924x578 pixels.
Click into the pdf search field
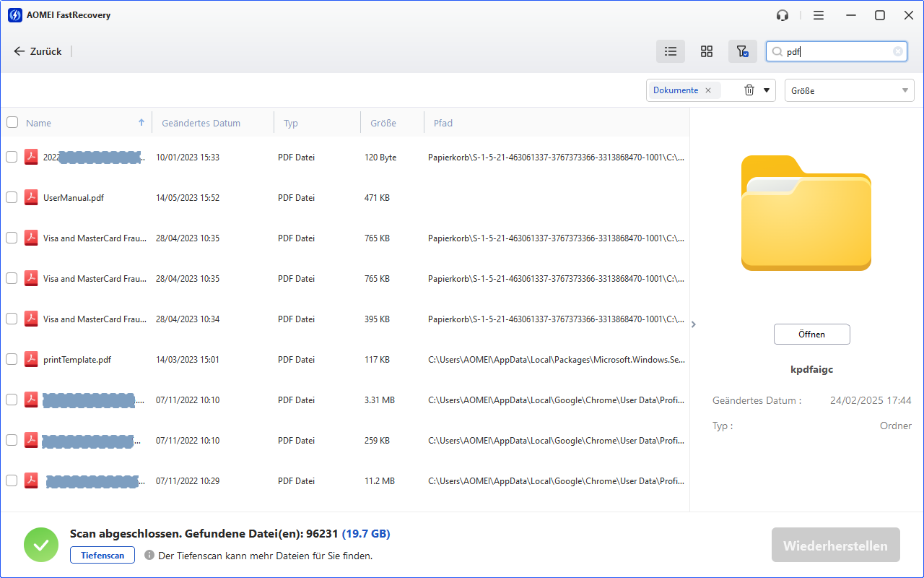[x=837, y=51]
